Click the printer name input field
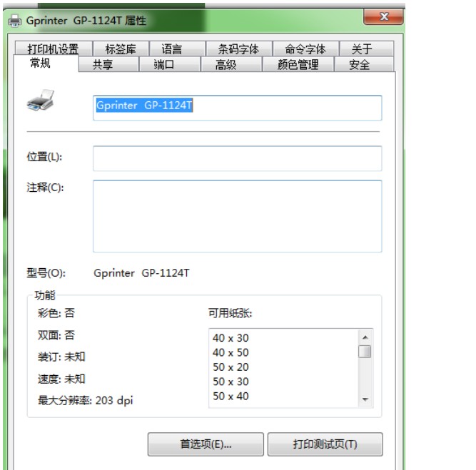476x470 pixels. point(238,108)
